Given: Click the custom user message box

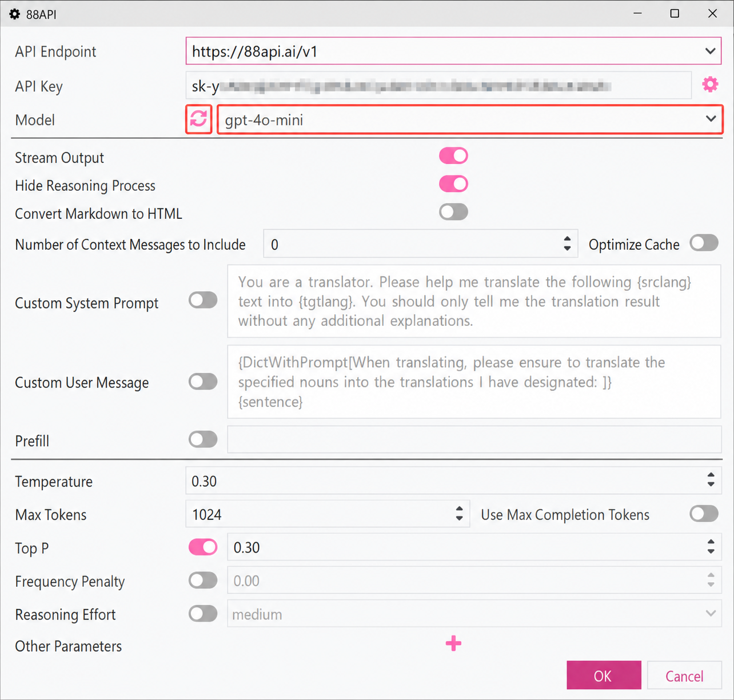Looking at the screenshot, I should (474, 382).
